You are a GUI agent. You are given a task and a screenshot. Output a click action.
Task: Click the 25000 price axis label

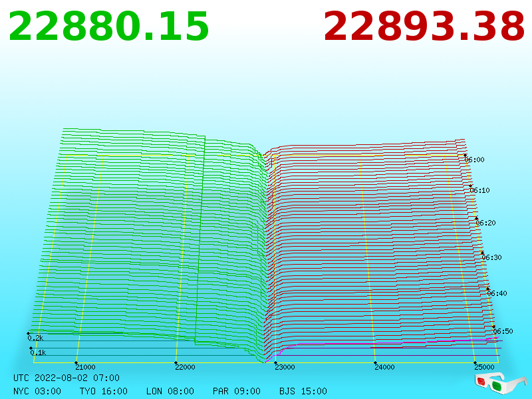(x=484, y=367)
